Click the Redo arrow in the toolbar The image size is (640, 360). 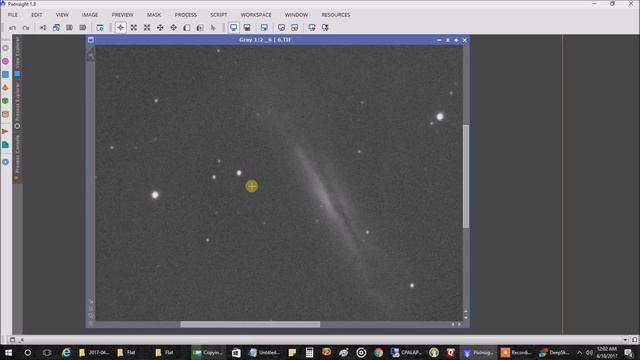tap(26, 28)
